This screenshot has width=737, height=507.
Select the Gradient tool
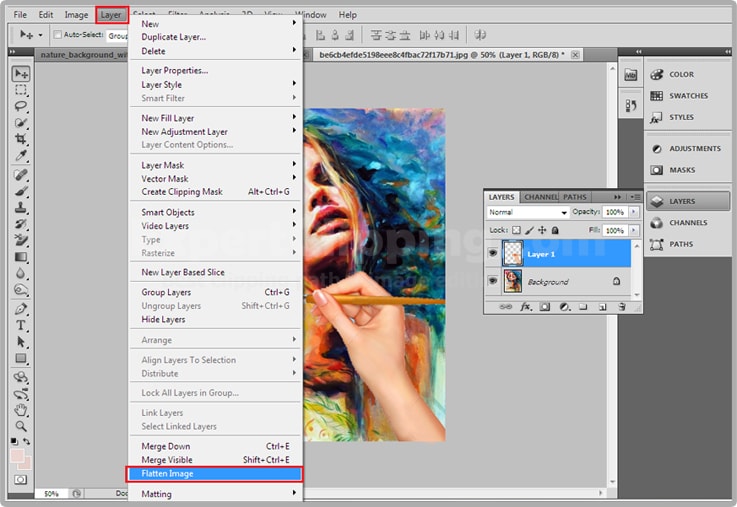pyautogui.click(x=21, y=257)
